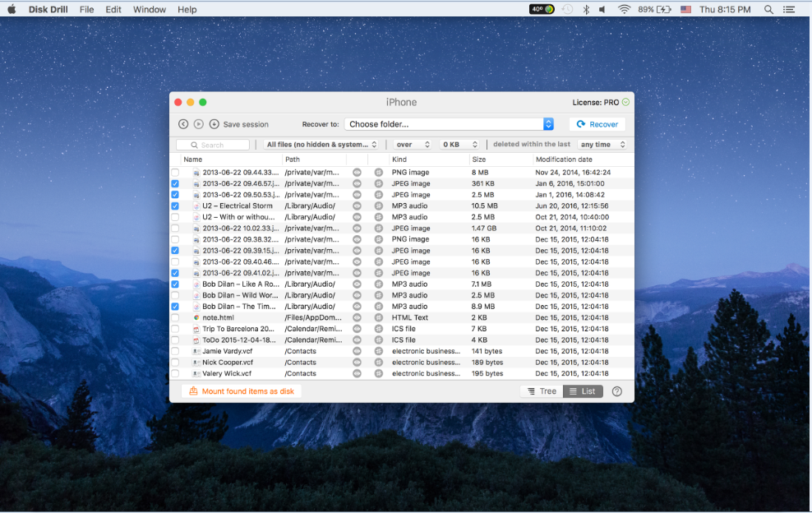Check the note.html checkbox

pos(175,317)
